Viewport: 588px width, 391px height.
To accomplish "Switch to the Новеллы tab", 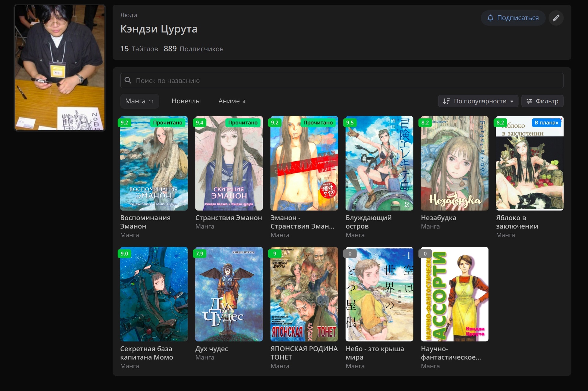I will [186, 101].
